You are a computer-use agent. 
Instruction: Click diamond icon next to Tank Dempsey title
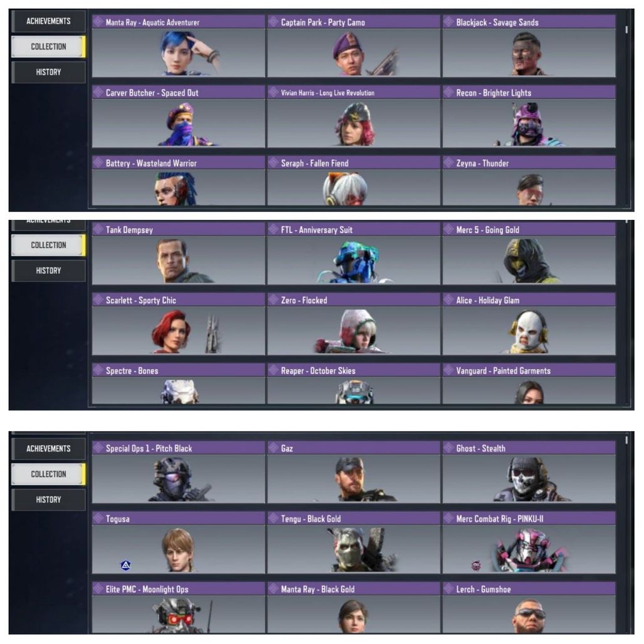tap(98, 229)
